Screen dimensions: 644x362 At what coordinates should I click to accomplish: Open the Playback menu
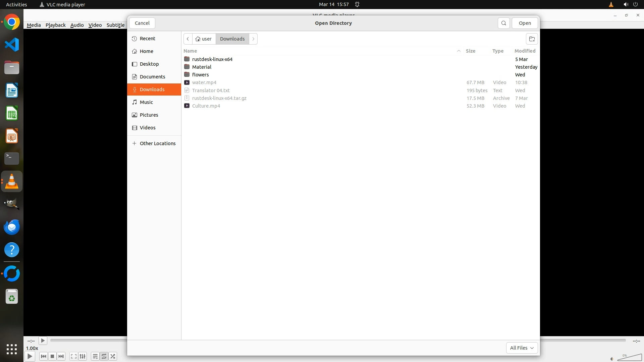coord(55,25)
